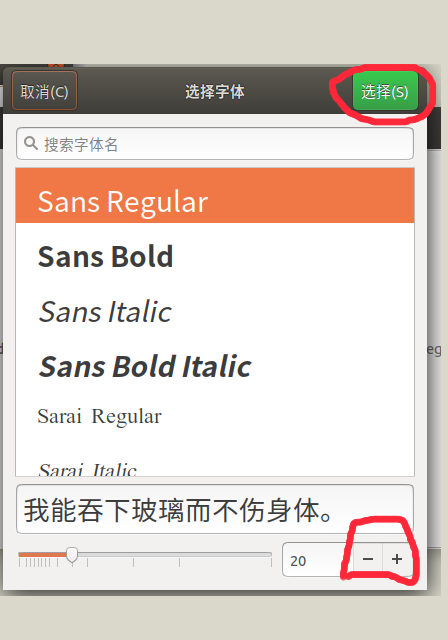Select Sans Bold Italic in the list
Screen dimensions: 448x640
[x=215, y=366]
